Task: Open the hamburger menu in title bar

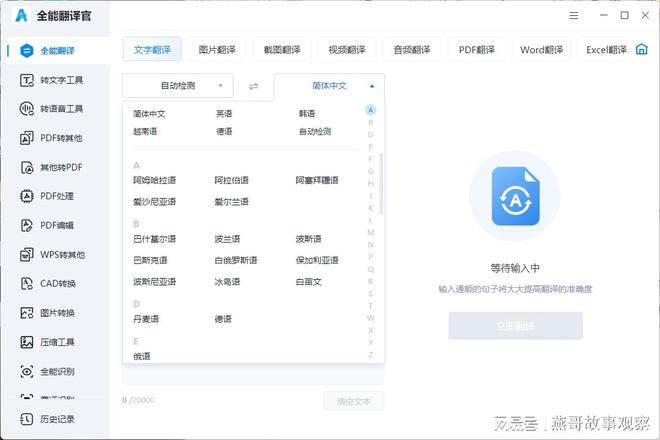Action: [x=573, y=16]
